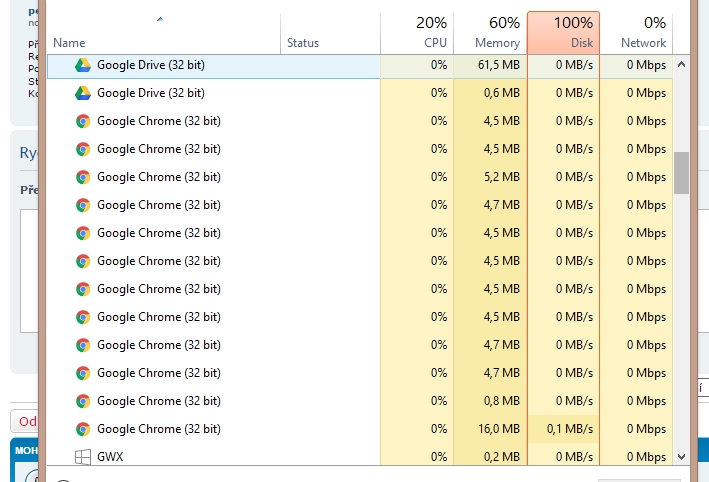
Task: Click the Google Drive icon using 0,6 MB
Action: [83, 93]
